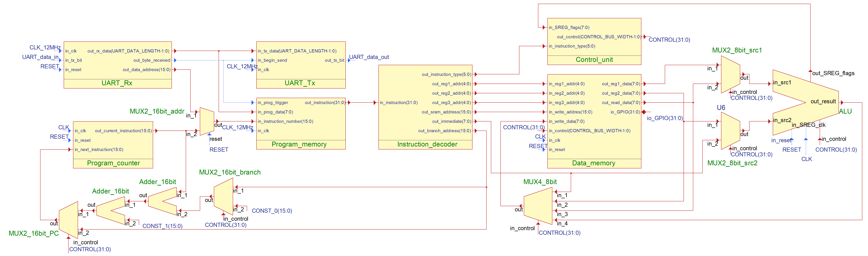Click the green ALU label
Screen dimensions: 868x256
(x=845, y=111)
